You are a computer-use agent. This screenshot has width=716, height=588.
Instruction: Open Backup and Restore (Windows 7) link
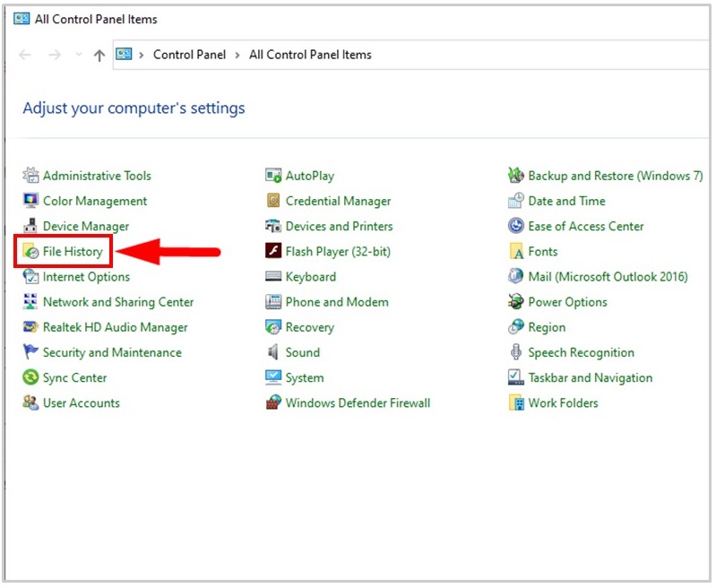615,176
